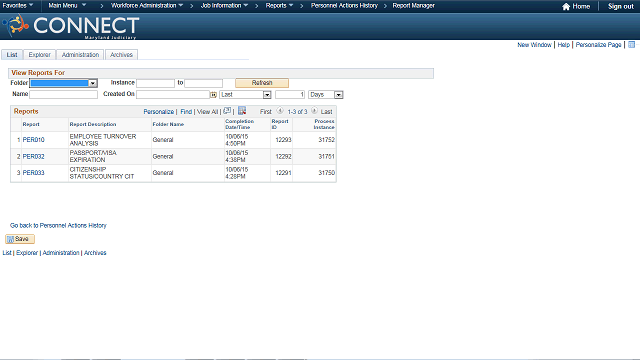Click Sign out

tap(620, 7)
